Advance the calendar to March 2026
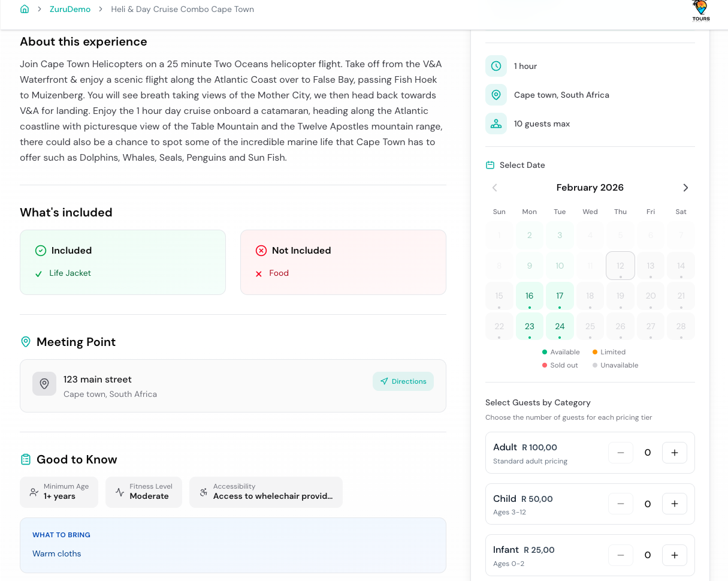This screenshot has width=728, height=581. tap(685, 187)
